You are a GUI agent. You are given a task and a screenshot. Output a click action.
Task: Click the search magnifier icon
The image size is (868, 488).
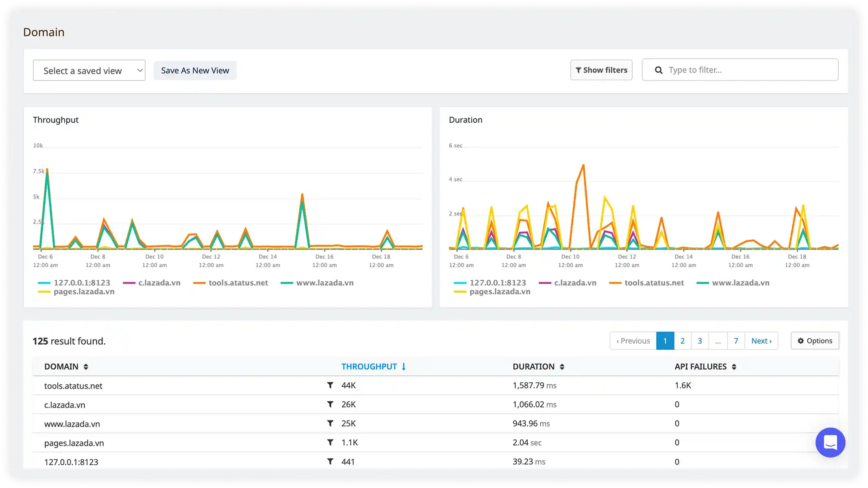[659, 70]
